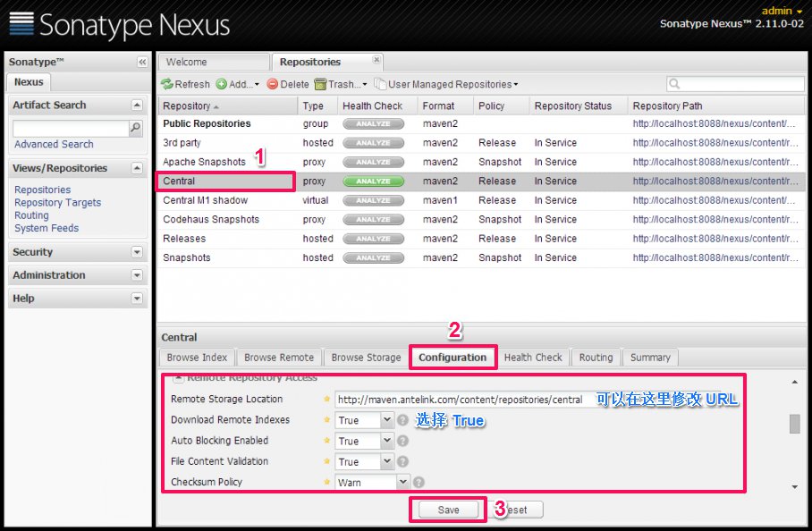Open the File Content Validation dropdown

(387, 461)
